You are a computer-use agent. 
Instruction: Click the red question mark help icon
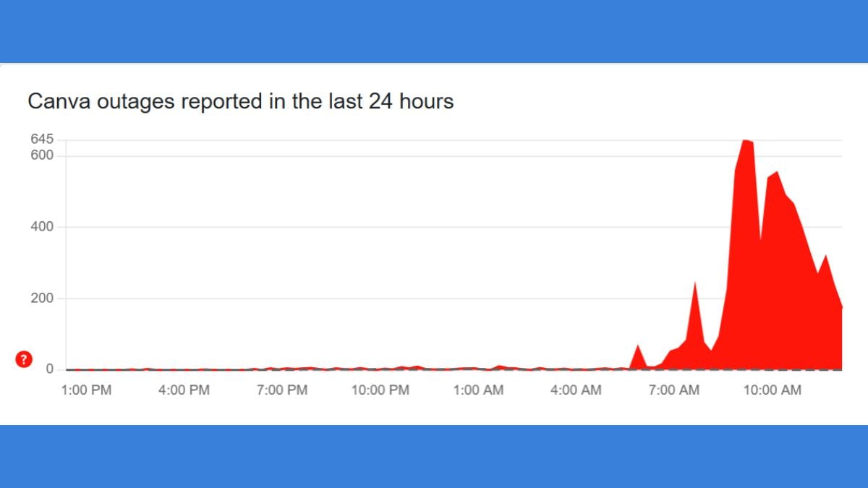(x=24, y=359)
